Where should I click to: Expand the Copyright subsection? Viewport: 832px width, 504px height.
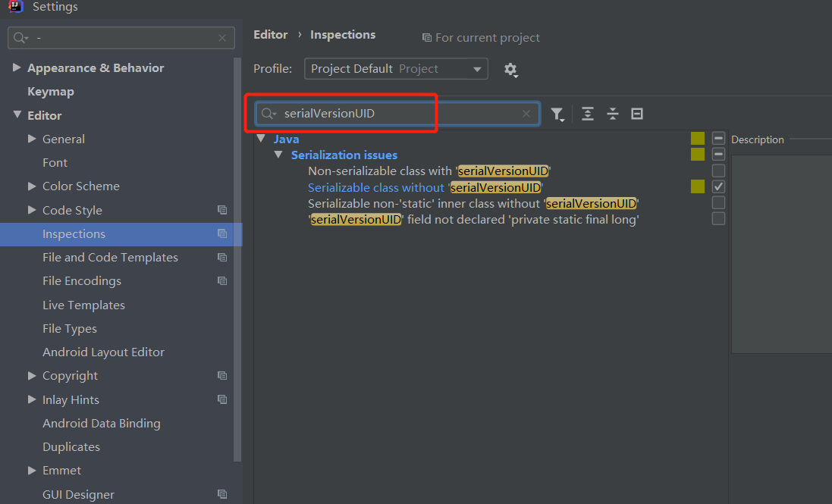[32, 375]
